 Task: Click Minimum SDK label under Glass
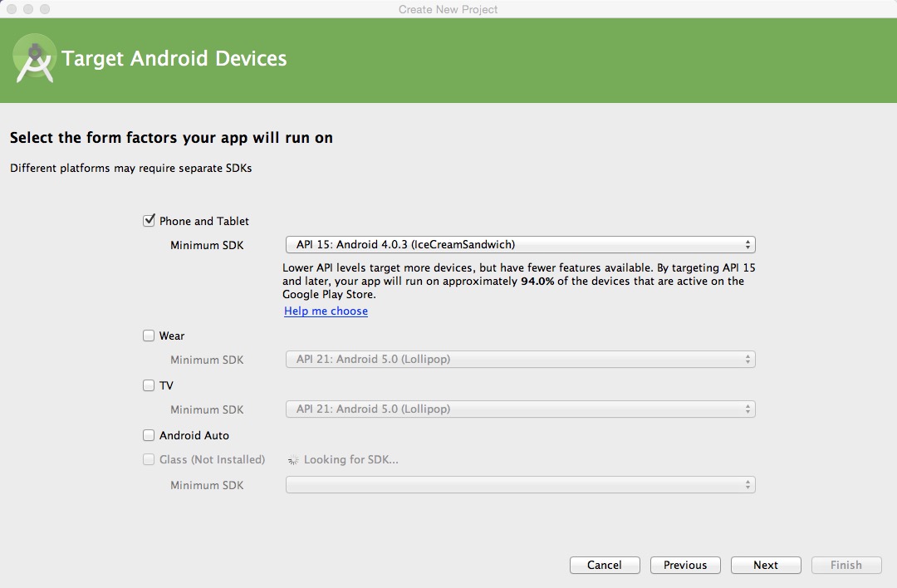207,485
